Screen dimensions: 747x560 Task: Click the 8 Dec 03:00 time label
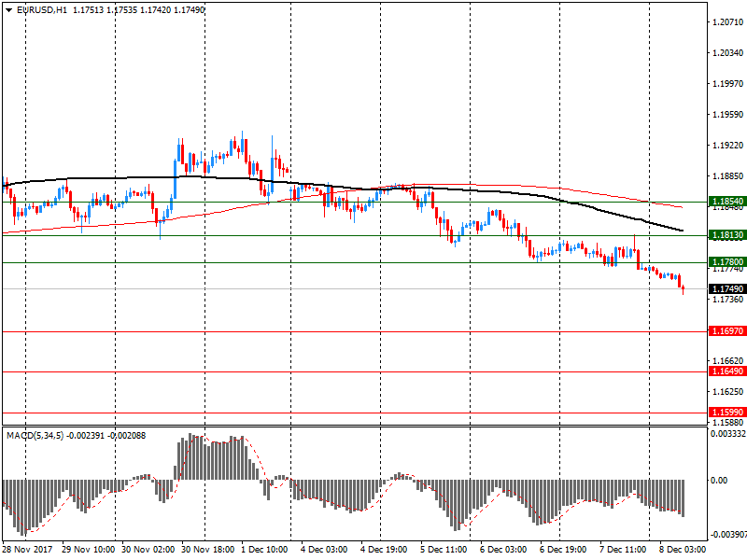click(x=682, y=551)
